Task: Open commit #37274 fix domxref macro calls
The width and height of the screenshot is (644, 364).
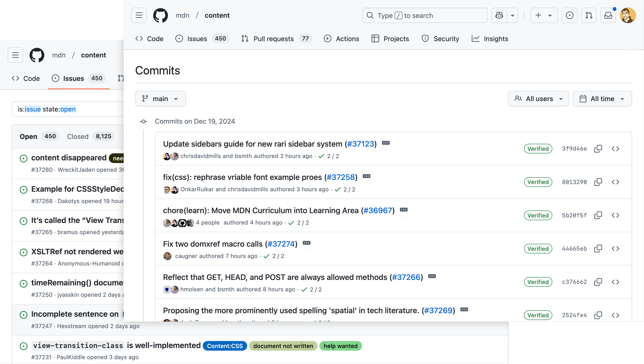Action: tap(281, 244)
